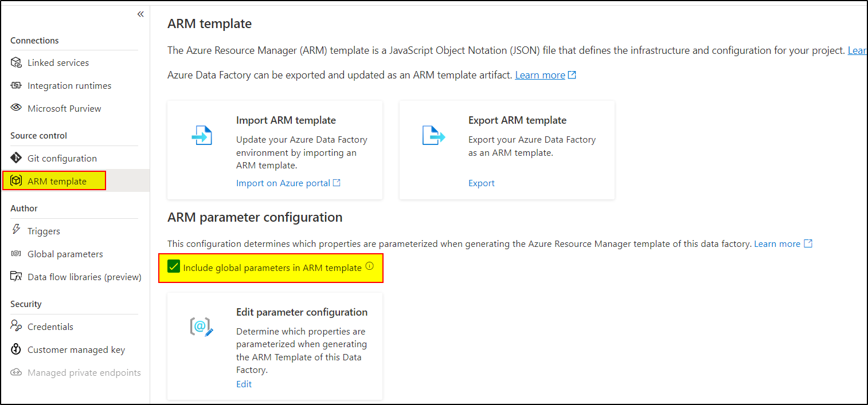The width and height of the screenshot is (868, 405).
Task: Click the Global parameters icon
Action: point(16,254)
